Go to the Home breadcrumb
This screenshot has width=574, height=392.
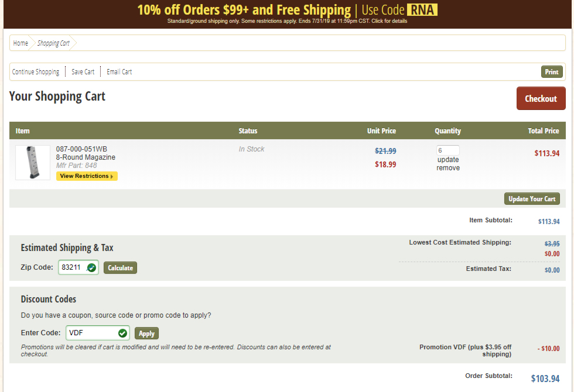(x=20, y=43)
